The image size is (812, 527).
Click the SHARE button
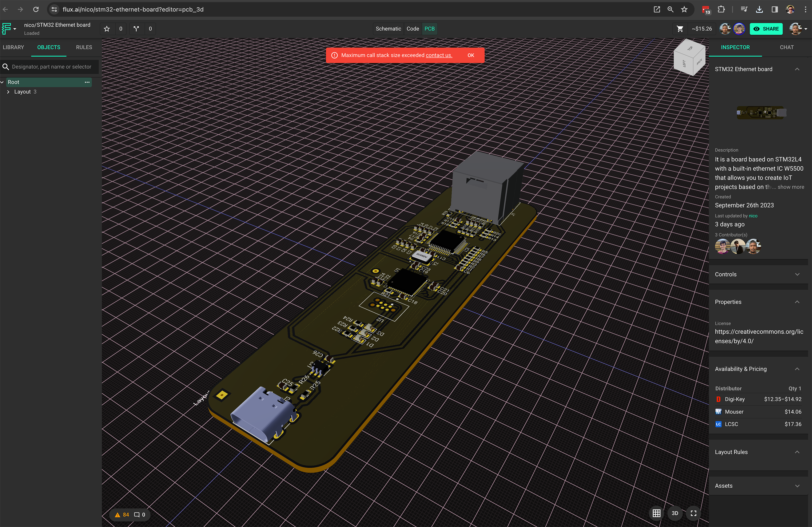click(766, 29)
